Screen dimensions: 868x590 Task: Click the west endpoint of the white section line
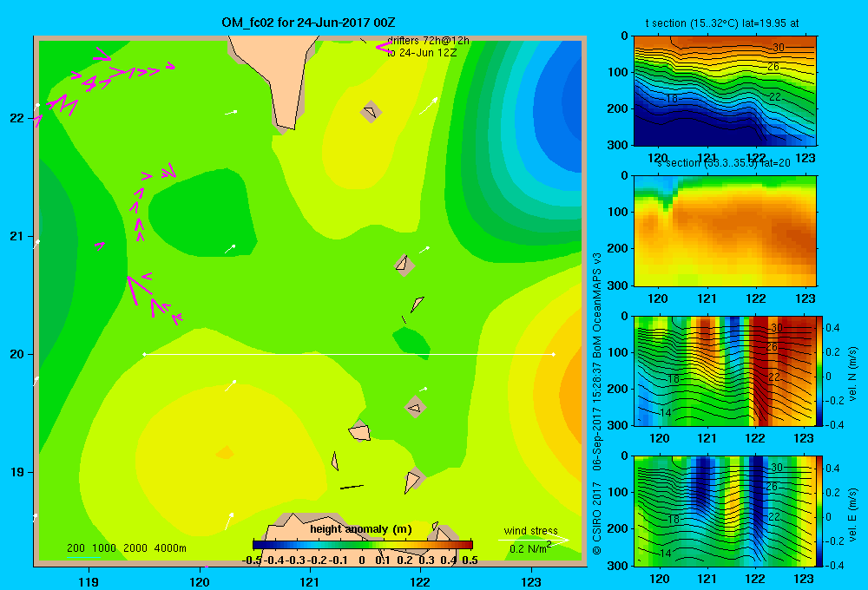coord(144,354)
